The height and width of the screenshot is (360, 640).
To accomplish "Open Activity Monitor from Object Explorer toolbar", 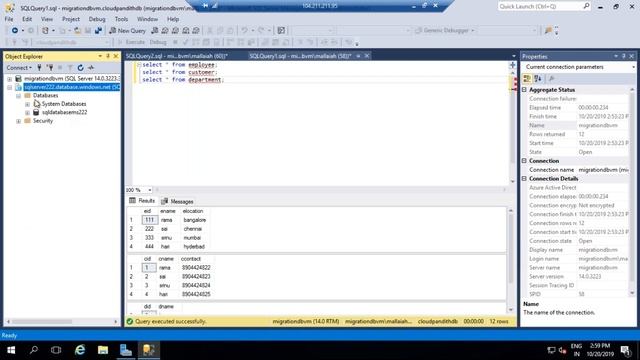I will (91, 68).
